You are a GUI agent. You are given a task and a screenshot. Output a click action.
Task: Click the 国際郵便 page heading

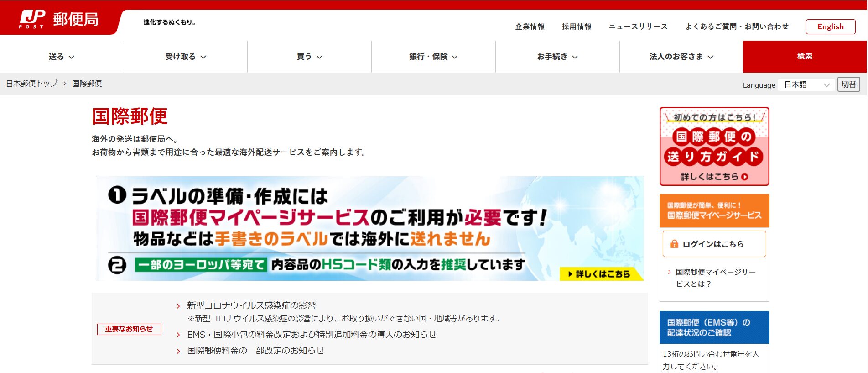click(x=130, y=116)
